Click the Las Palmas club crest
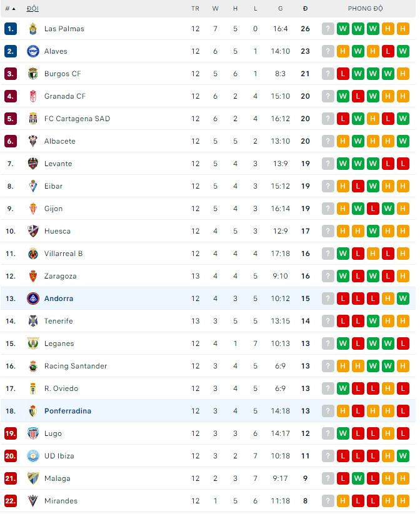The height and width of the screenshot is (514, 420). pos(33,29)
